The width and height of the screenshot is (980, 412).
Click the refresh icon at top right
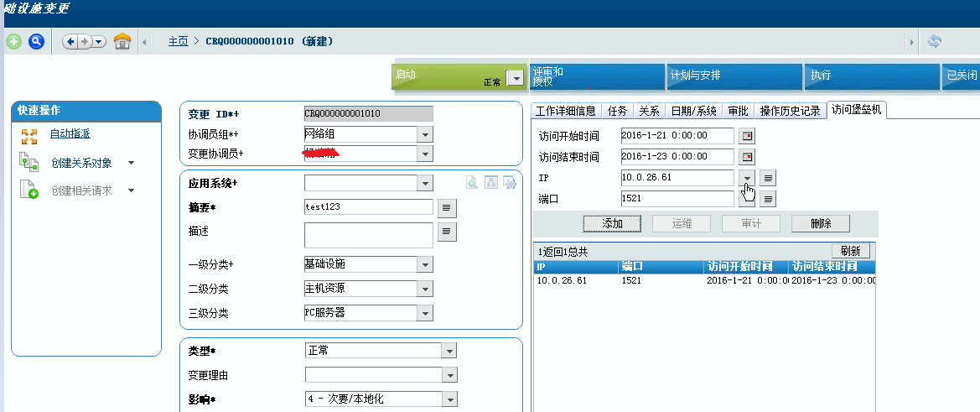click(x=935, y=41)
